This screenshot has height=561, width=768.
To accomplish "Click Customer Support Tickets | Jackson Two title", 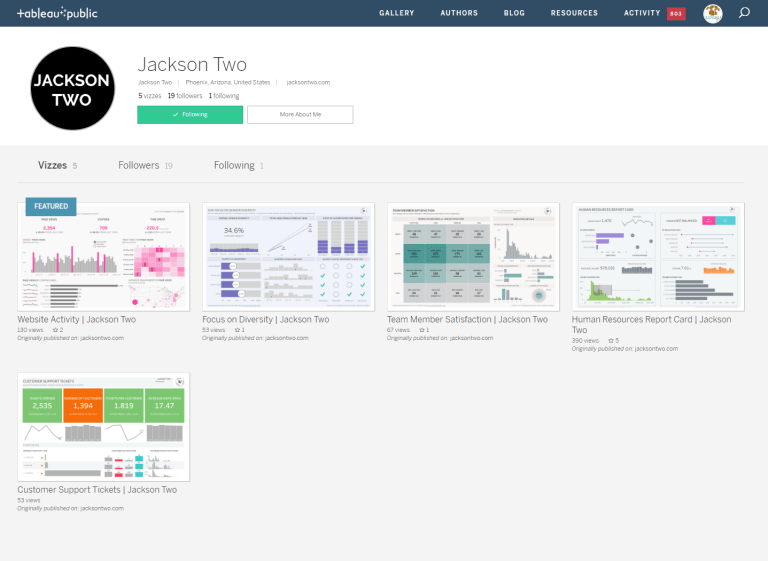I will pos(97,490).
